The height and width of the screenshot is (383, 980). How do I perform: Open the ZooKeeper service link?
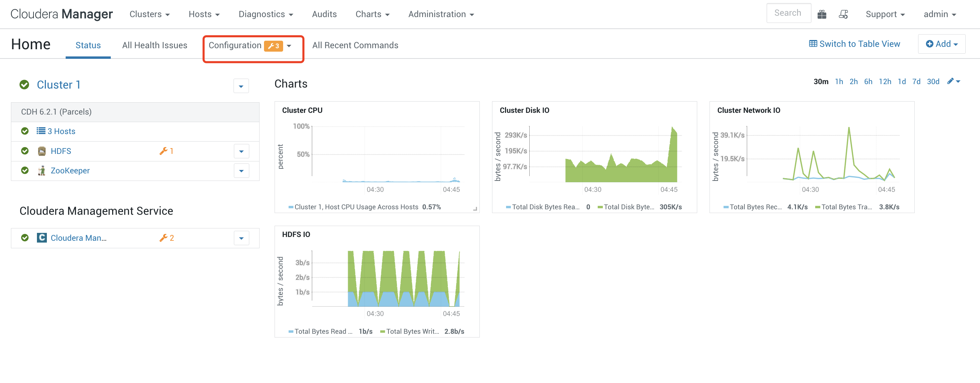click(70, 170)
